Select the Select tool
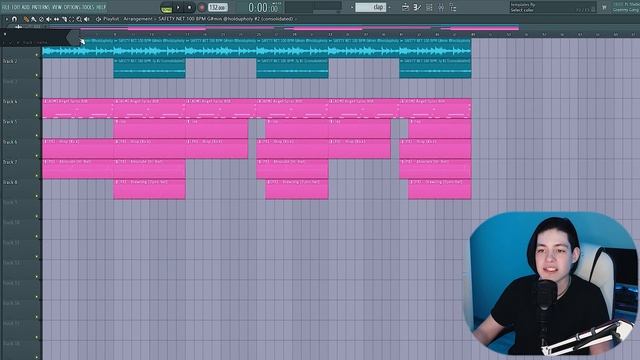This screenshot has width=640, height=360. click(x=71, y=19)
